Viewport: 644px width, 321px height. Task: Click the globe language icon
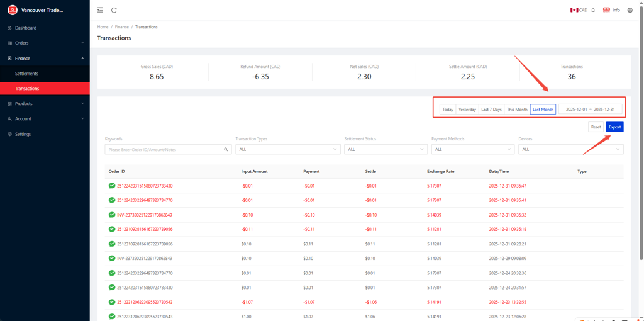[630, 10]
